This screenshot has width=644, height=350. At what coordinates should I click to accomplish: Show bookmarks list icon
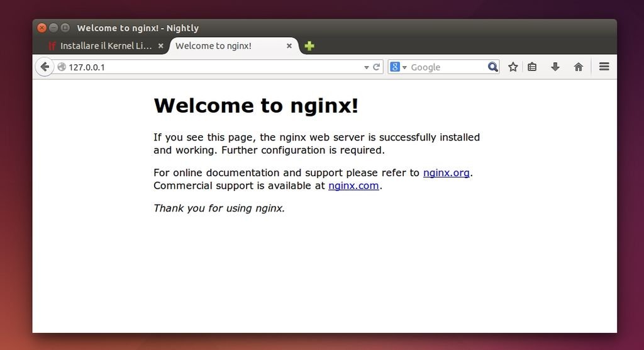point(532,67)
